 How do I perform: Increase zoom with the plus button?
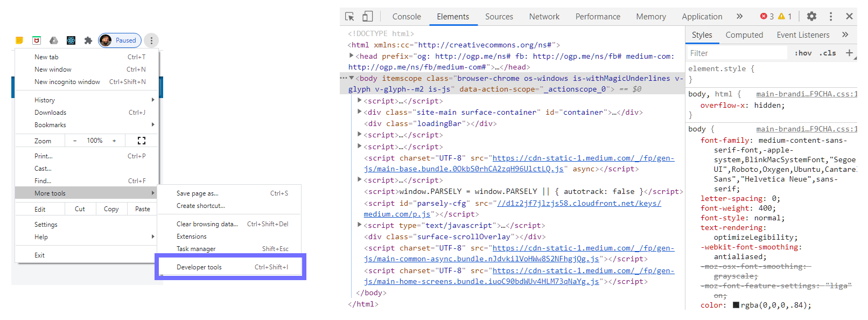[114, 141]
